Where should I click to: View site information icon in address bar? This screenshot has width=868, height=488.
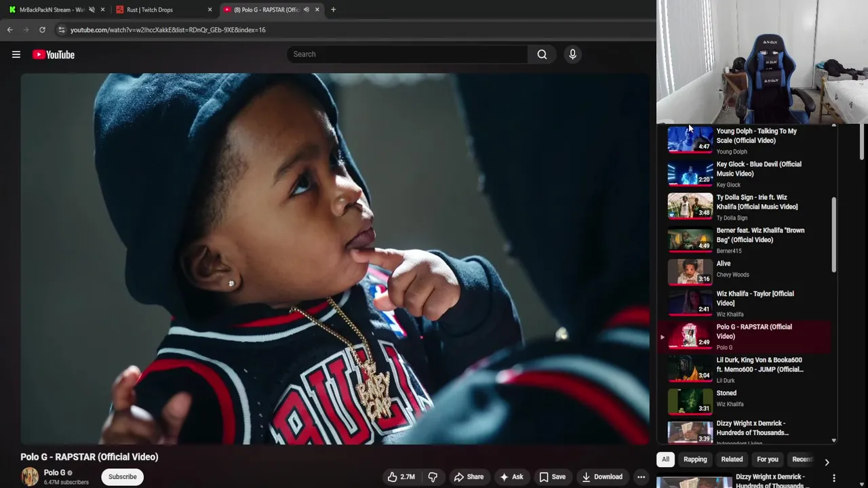(x=61, y=30)
